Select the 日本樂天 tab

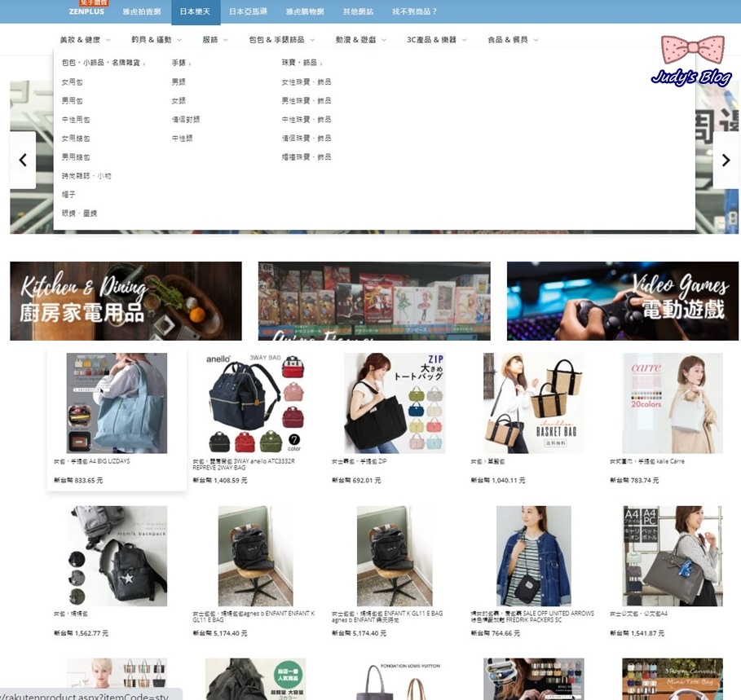point(195,11)
